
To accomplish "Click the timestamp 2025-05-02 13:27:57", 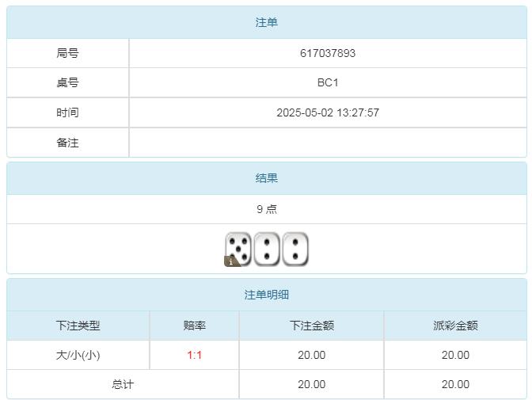I will pos(328,112).
